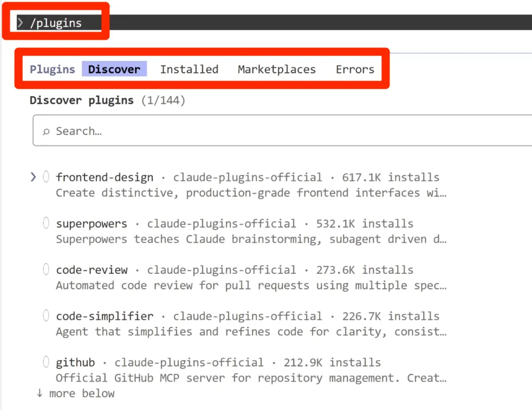
Task: Select the frontend-design plugin name
Action: point(104,178)
